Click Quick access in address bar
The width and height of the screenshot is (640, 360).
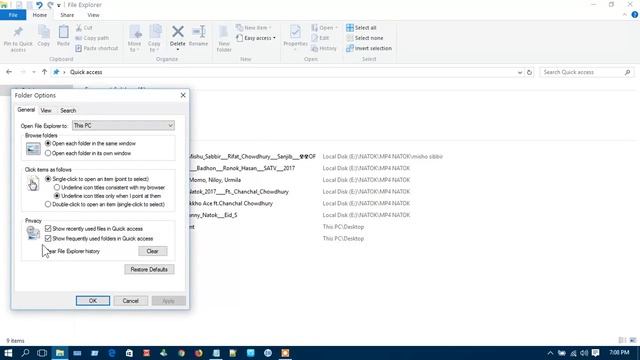tap(86, 72)
